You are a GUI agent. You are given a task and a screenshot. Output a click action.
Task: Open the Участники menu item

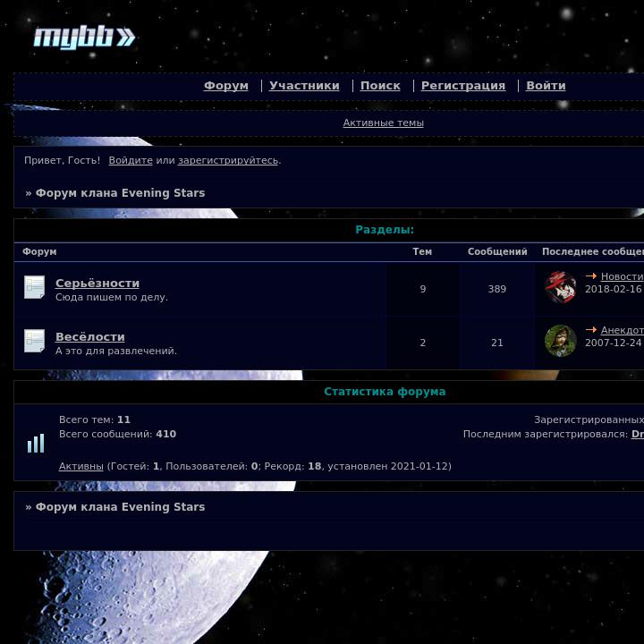[304, 86]
